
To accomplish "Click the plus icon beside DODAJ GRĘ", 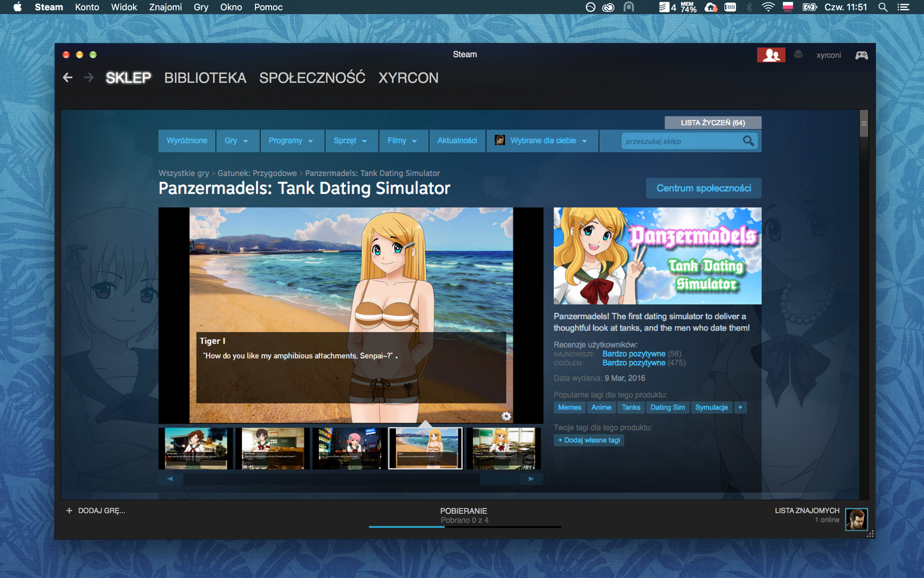I will click(x=69, y=511).
